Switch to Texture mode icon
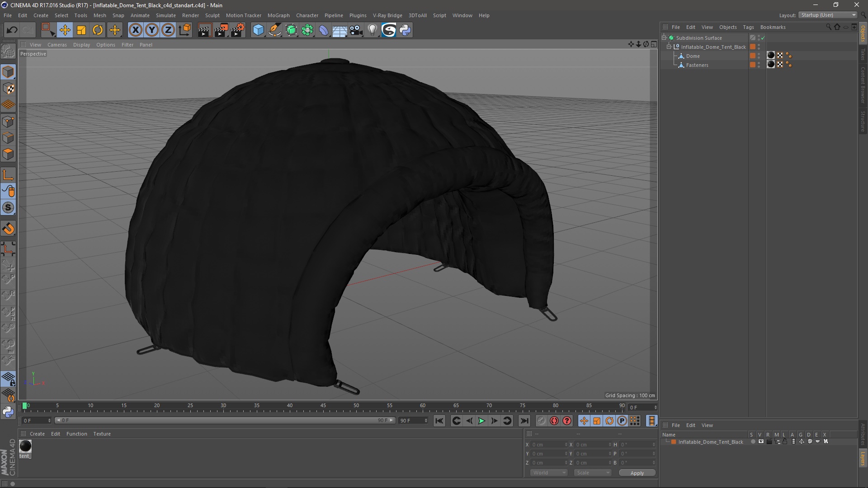868x488 pixels. [8, 89]
